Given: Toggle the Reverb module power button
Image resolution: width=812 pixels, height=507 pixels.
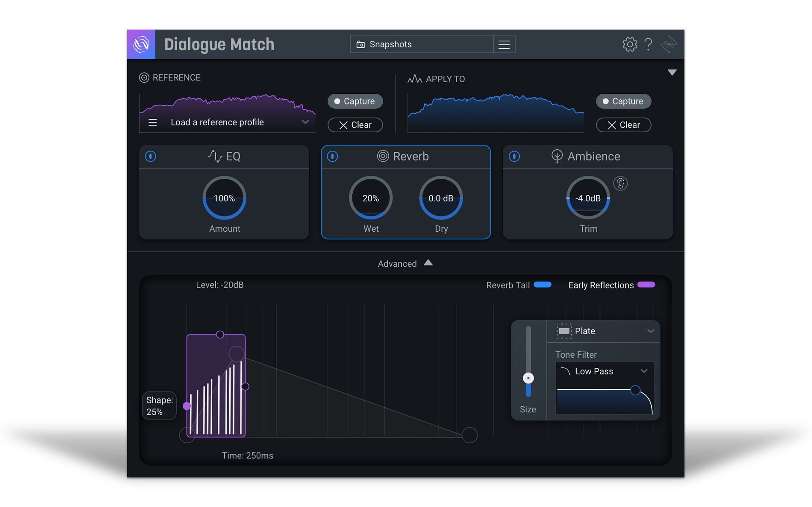Looking at the screenshot, I should point(332,156).
